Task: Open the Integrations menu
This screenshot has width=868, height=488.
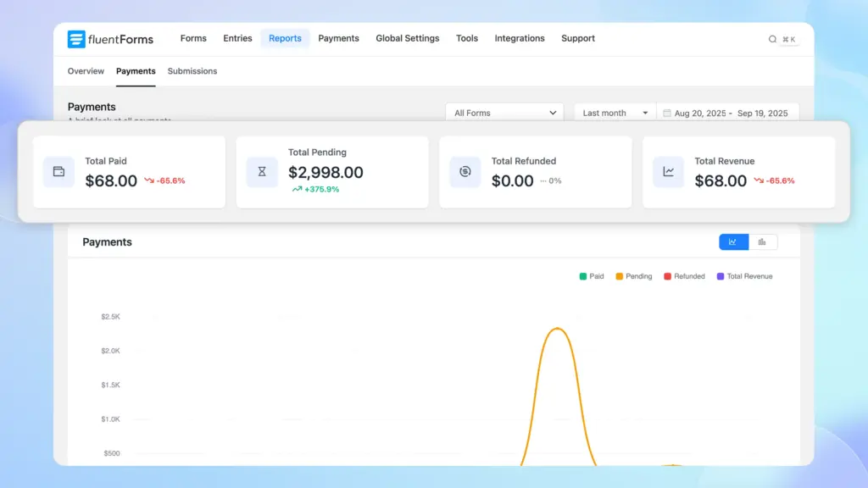Action: 520,38
